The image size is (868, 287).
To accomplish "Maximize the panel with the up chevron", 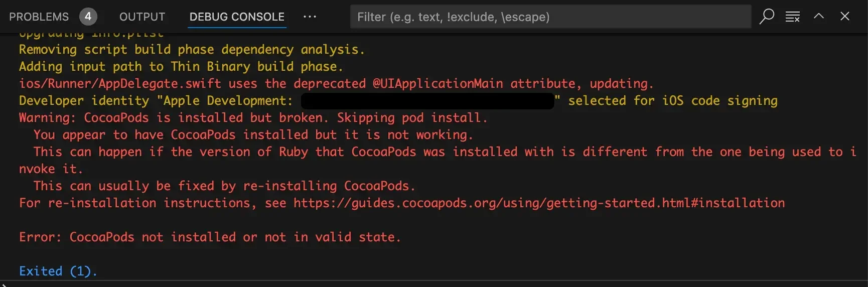I will click(x=819, y=16).
